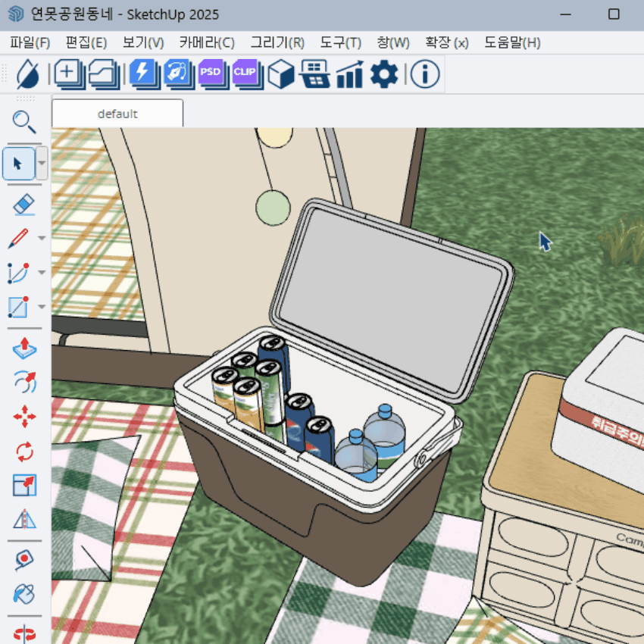Screen dimensions: 644x644
Task: Open the gear settings icon in toolbar
Action: 384,74
